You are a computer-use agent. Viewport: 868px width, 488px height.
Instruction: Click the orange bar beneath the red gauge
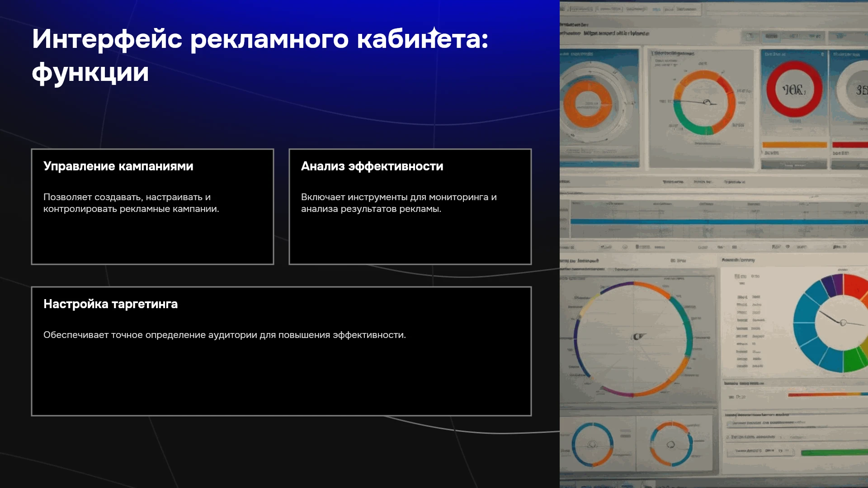click(794, 145)
